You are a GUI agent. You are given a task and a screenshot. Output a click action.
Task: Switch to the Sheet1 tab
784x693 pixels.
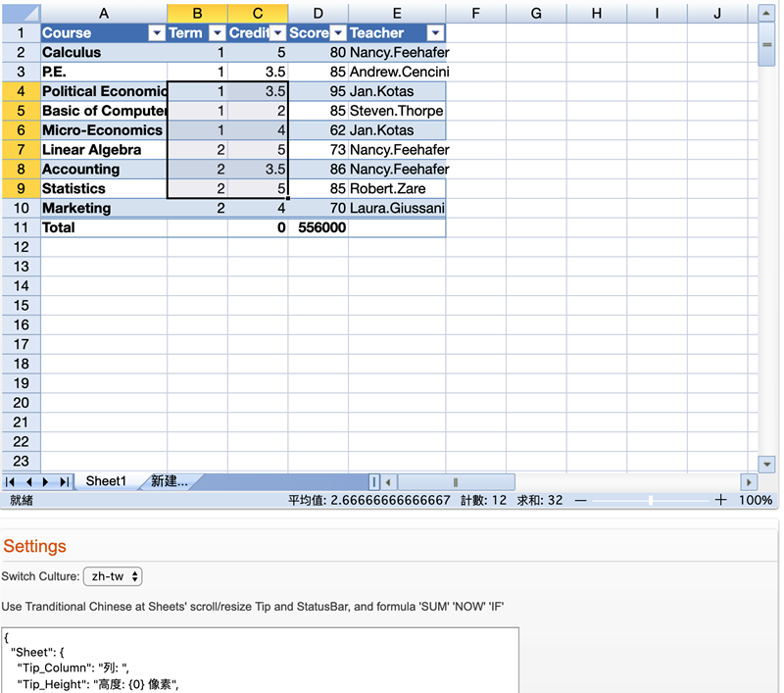106,481
